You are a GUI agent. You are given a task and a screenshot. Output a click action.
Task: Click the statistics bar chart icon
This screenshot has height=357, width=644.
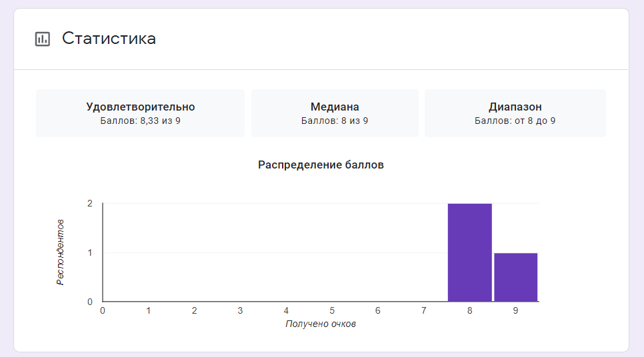point(42,39)
